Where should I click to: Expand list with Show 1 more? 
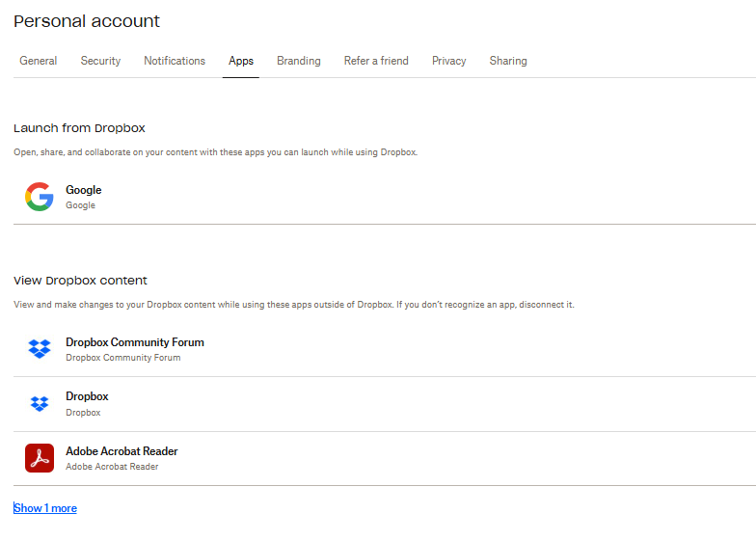[45, 508]
